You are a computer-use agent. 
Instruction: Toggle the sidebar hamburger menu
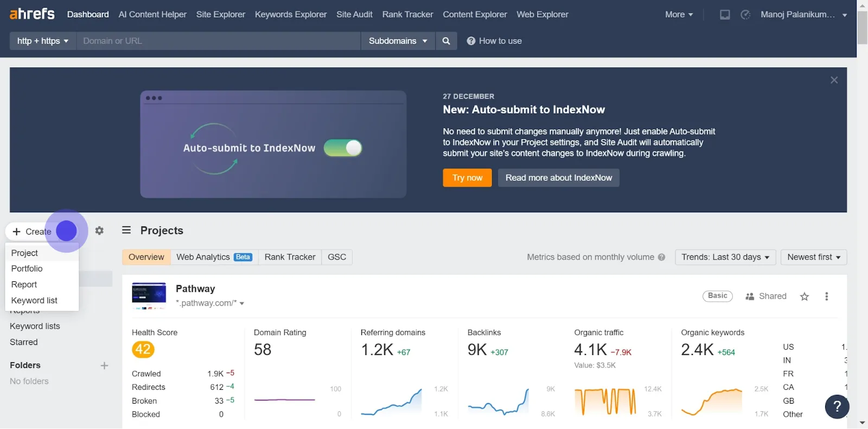tap(126, 230)
